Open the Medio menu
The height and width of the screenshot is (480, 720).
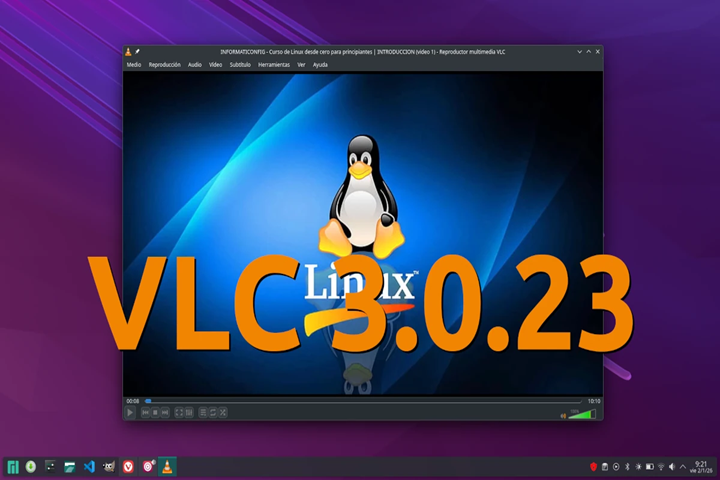coord(134,65)
